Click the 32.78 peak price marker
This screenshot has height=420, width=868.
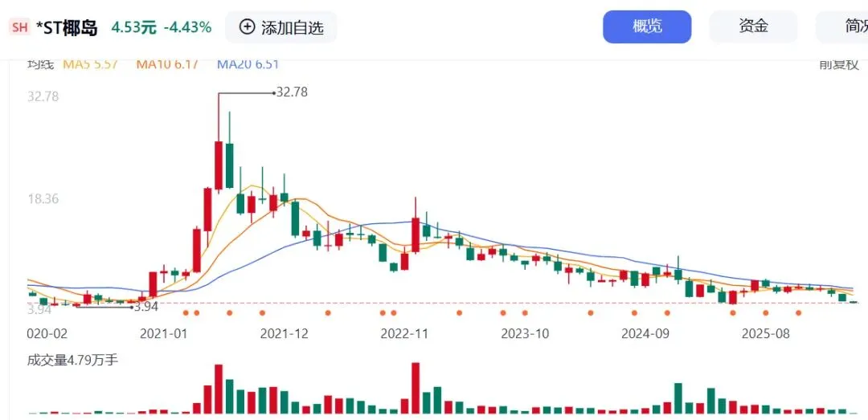point(291,92)
